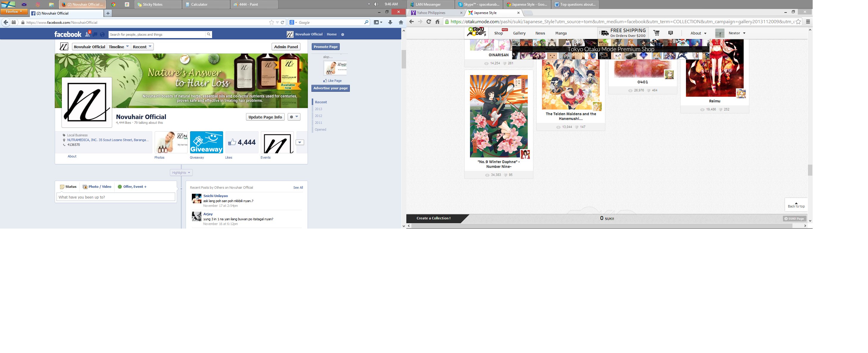The width and height of the screenshot is (868, 353).
Task: Click the Admin Panel button
Action: [x=286, y=46]
